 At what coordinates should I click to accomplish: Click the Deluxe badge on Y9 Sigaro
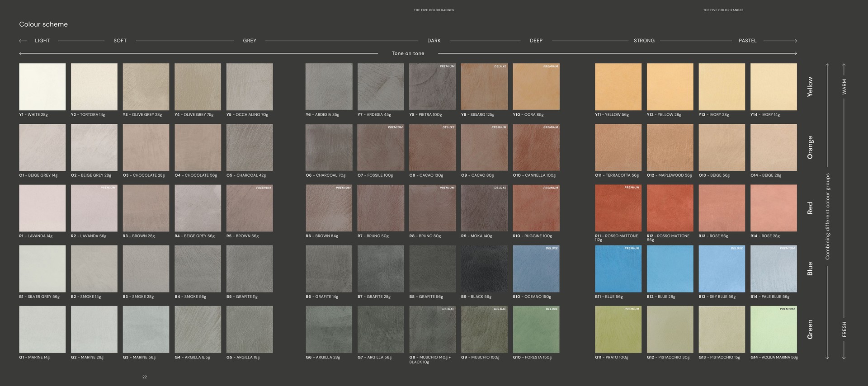(x=500, y=66)
